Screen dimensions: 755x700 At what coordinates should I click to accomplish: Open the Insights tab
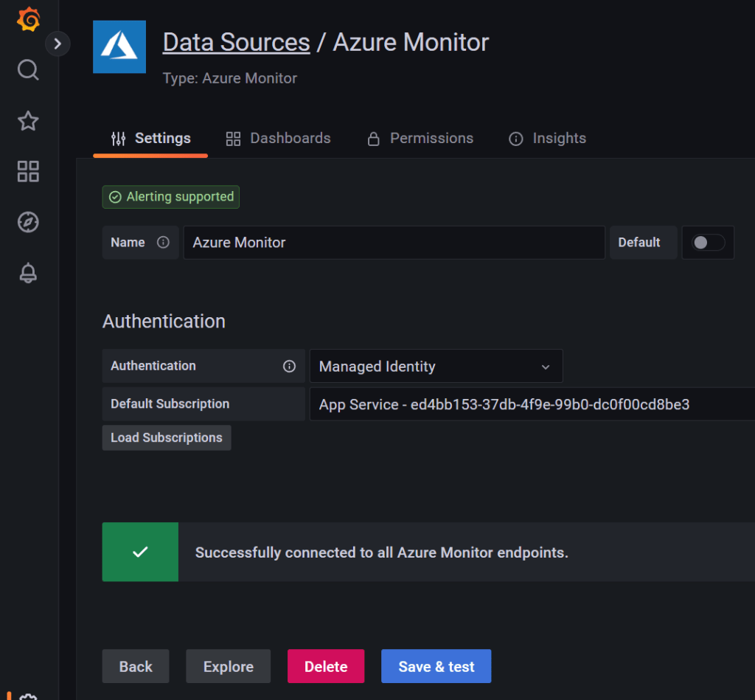point(548,139)
